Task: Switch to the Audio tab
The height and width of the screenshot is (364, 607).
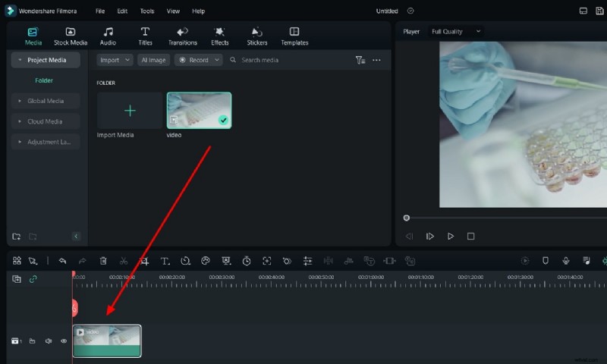Action: (108, 36)
